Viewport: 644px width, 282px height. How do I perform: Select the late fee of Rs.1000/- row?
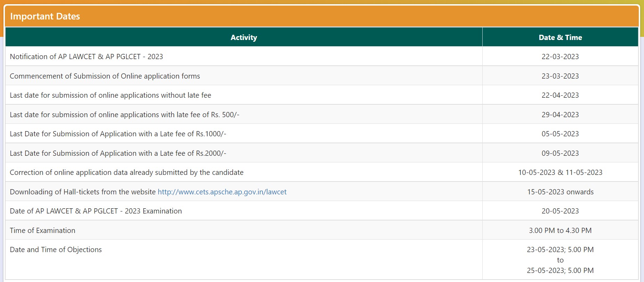click(x=118, y=134)
